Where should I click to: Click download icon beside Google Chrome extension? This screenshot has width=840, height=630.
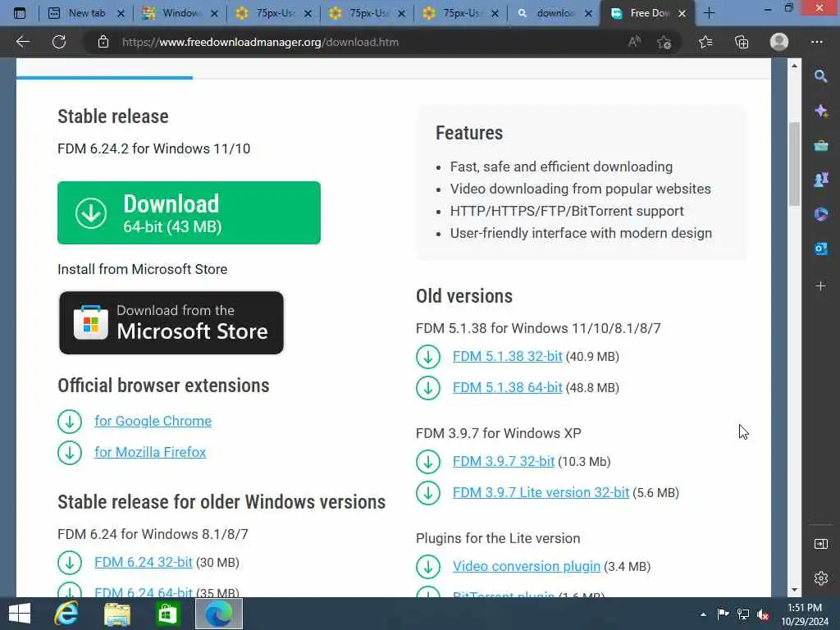click(x=70, y=422)
